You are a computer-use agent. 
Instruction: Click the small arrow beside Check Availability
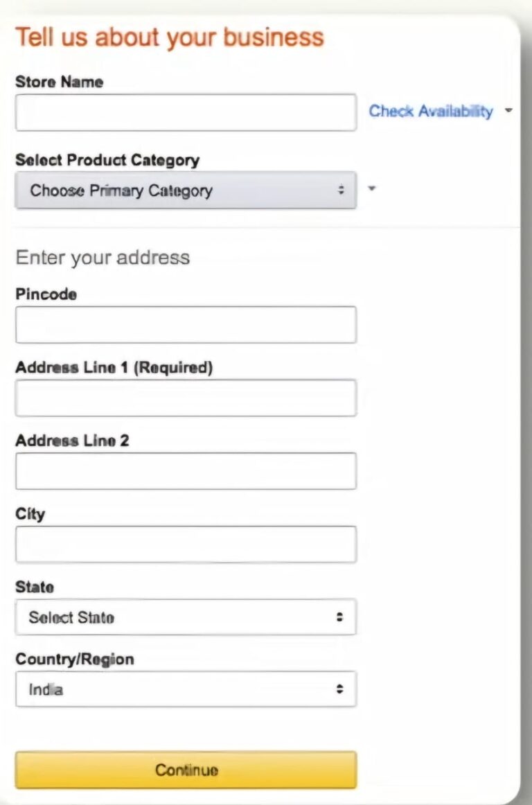509,110
